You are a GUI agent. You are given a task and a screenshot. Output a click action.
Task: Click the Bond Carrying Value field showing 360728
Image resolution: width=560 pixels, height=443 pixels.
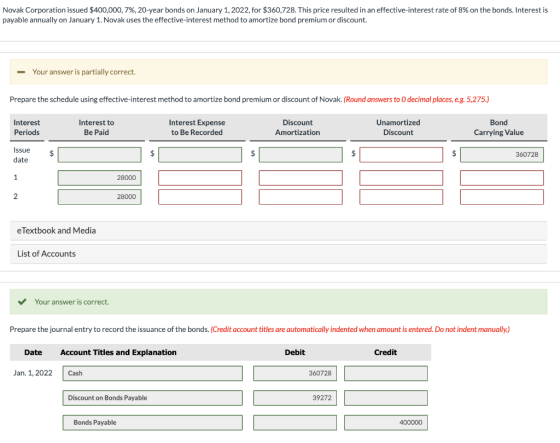502,155
